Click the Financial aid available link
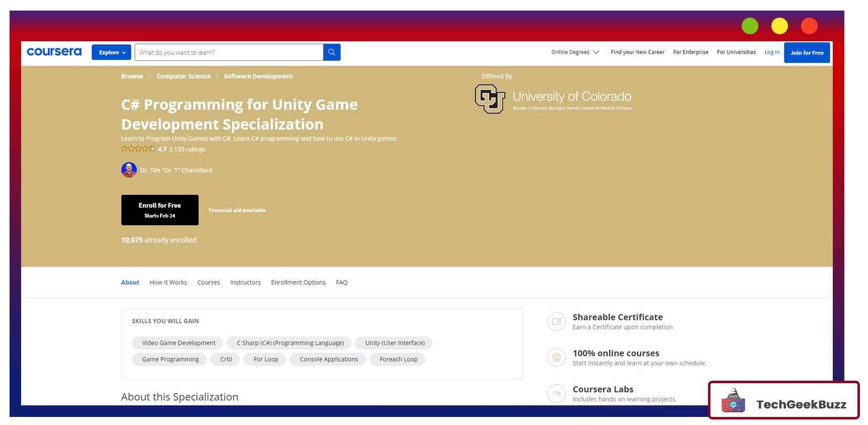Image resolution: width=868 pixels, height=425 pixels. coord(237,210)
